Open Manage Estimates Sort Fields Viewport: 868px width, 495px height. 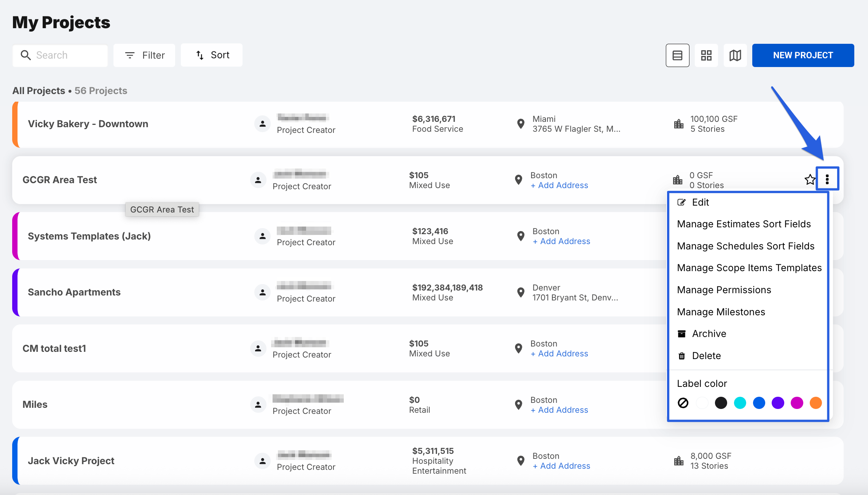tap(744, 224)
